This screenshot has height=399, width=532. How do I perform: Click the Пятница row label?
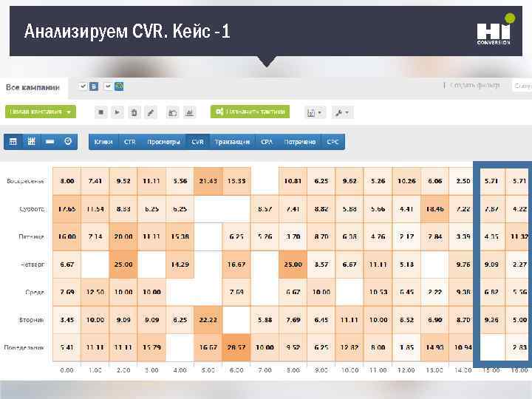coord(31,236)
